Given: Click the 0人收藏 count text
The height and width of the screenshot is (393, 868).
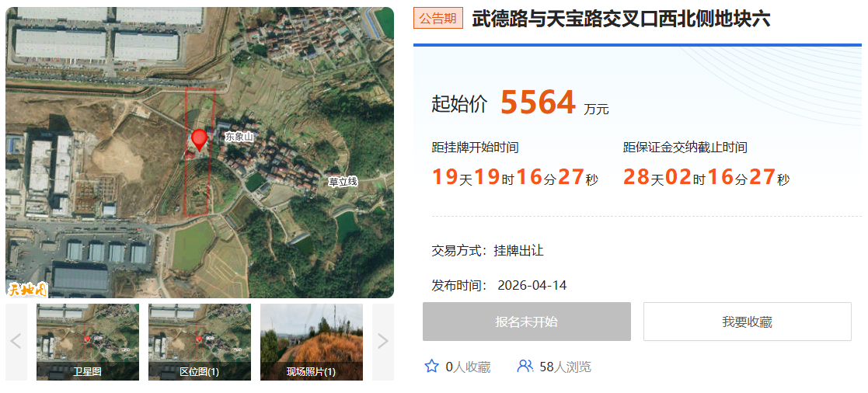Looking at the screenshot, I should click(468, 367).
